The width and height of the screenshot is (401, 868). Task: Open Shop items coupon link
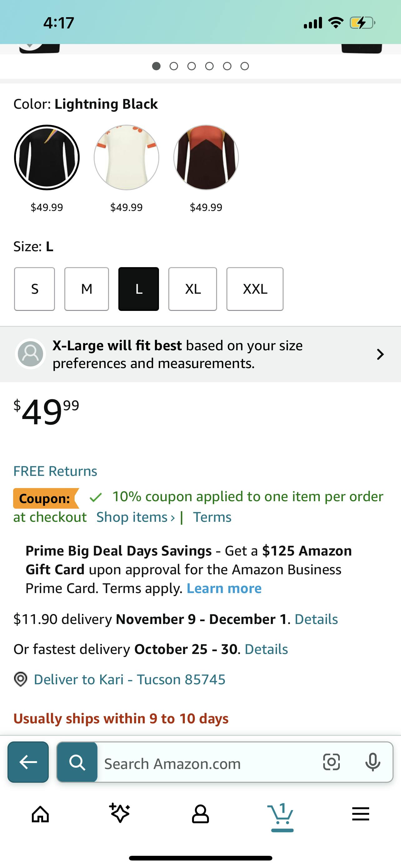pyautogui.click(x=135, y=517)
